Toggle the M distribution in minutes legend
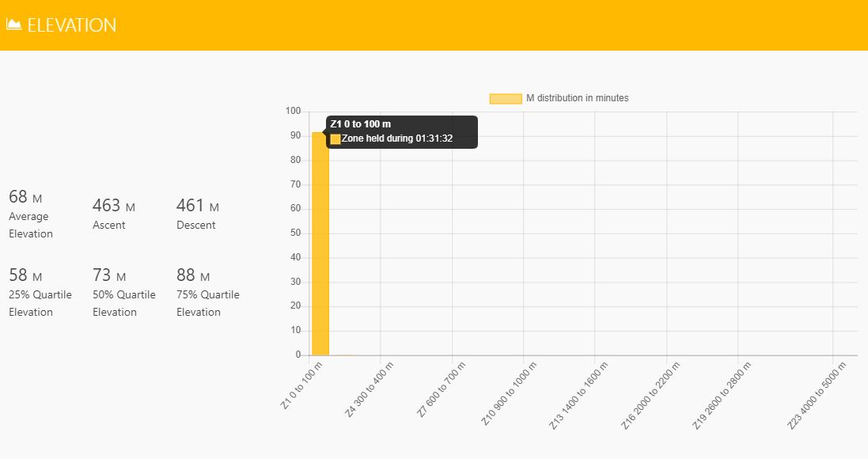Image resolution: width=868 pixels, height=459 pixels. [x=559, y=98]
